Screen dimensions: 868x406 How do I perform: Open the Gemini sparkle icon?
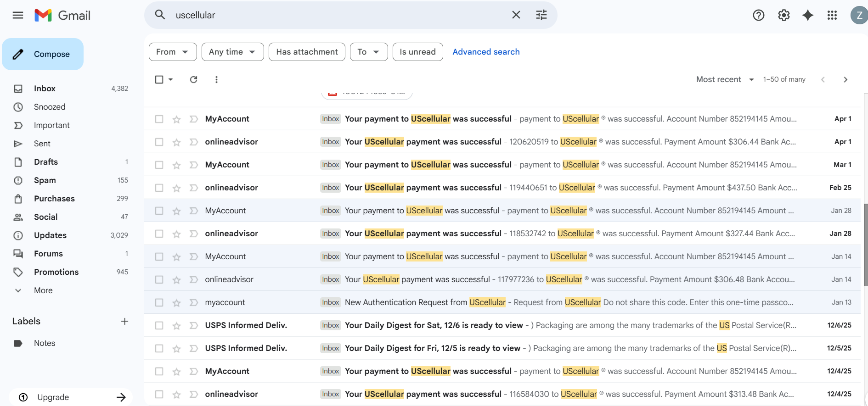click(x=808, y=15)
